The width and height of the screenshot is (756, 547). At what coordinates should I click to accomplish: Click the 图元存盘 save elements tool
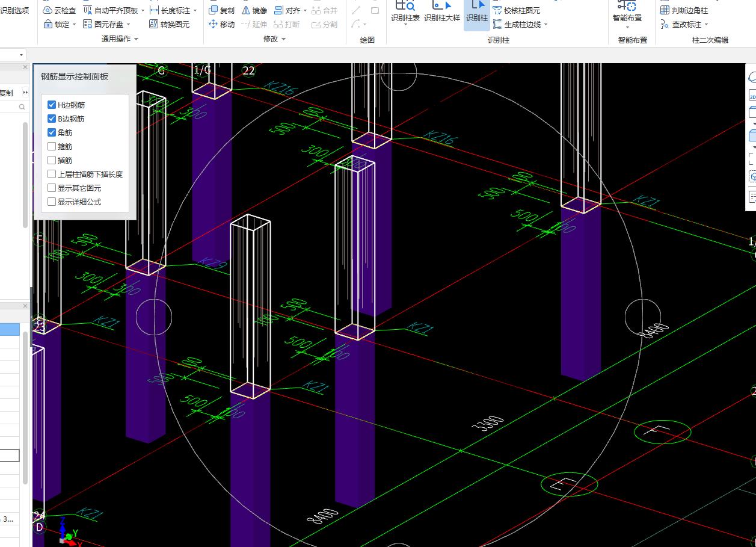(x=103, y=24)
